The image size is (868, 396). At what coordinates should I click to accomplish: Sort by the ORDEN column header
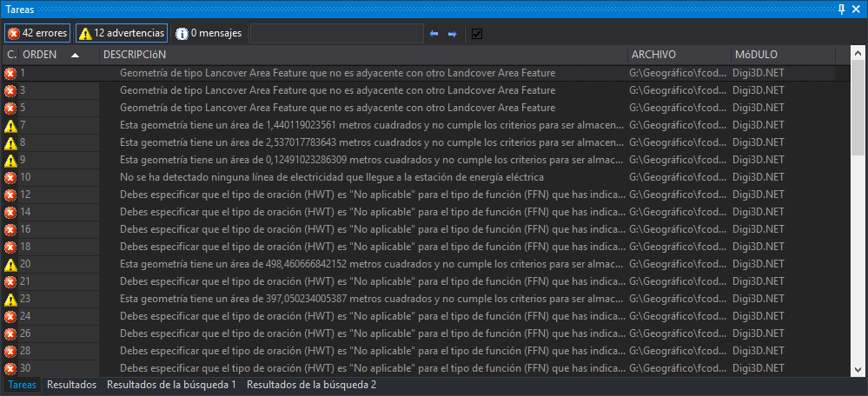coord(59,55)
